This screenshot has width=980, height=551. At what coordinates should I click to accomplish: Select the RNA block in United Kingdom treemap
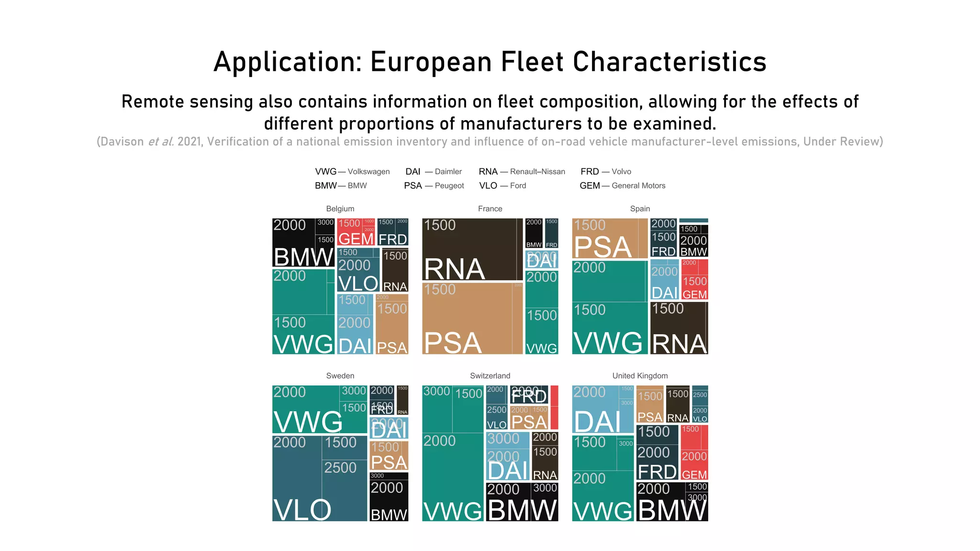click(x=678, y=404)
